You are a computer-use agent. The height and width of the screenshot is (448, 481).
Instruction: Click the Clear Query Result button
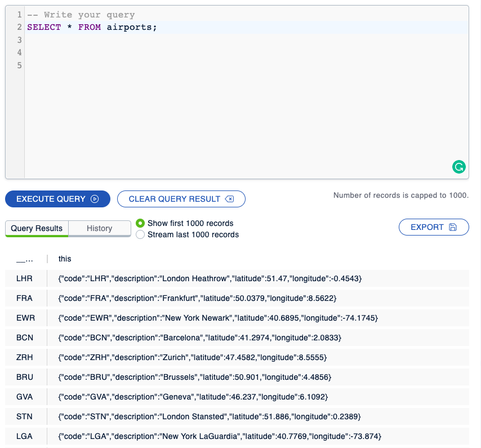pyautogui.click(x=181, y=198)
